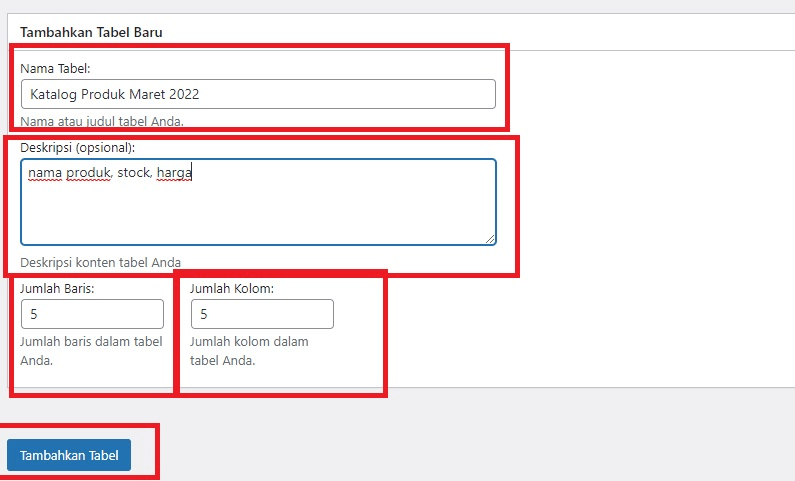
Task: Select the Jumlah Baris number field
Action: pos(92,314)
